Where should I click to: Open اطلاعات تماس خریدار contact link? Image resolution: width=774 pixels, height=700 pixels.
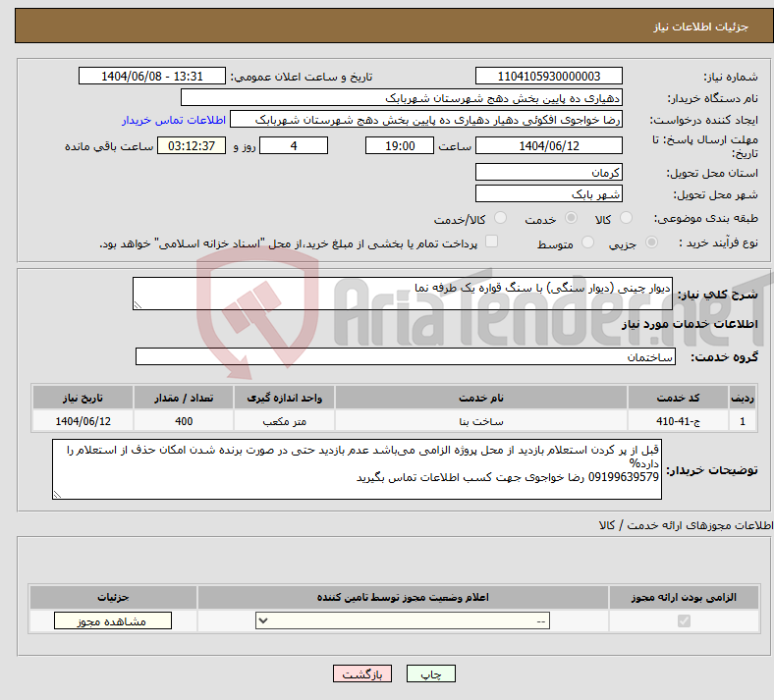point(174,120)
